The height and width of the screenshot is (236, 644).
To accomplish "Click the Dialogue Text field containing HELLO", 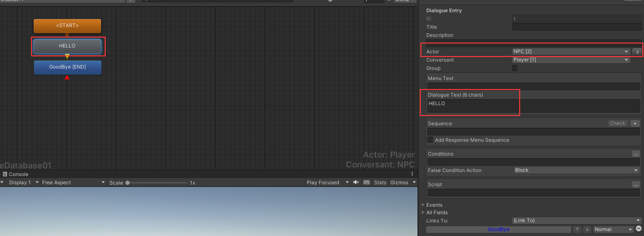I will [x=534, y=106].
